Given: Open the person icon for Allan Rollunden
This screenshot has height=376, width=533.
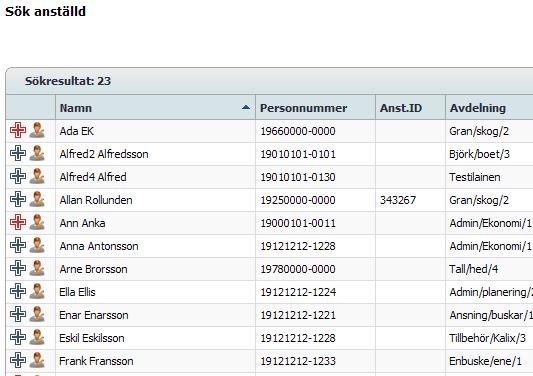Looking at the screenshot, I should (x=37, y=200).
